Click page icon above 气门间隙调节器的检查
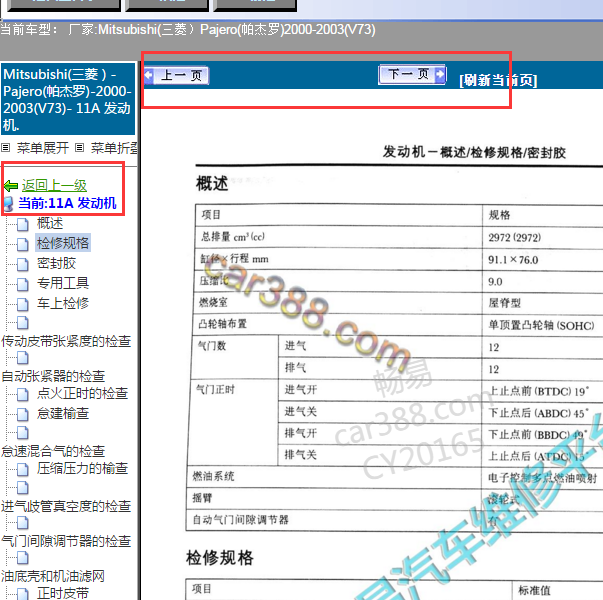The height and width of the screenshot is (600, 603). pos(23,523)
